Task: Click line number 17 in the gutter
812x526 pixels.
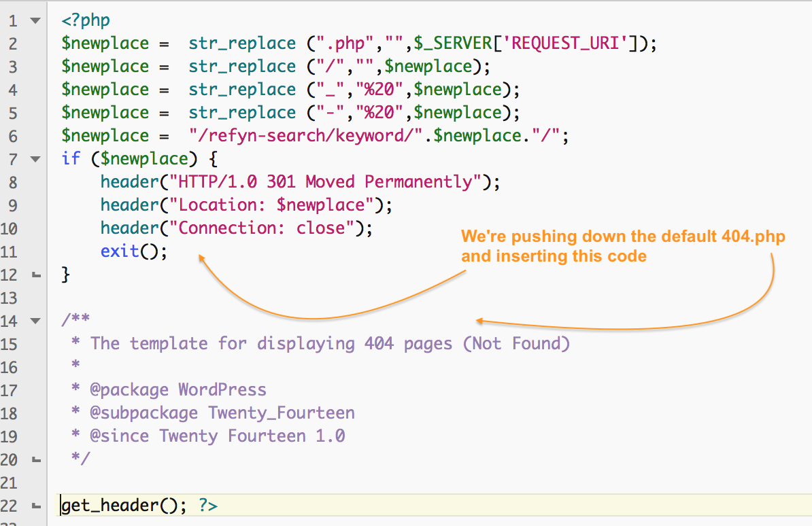Action: pyautogui.click(x=12, y=390)
